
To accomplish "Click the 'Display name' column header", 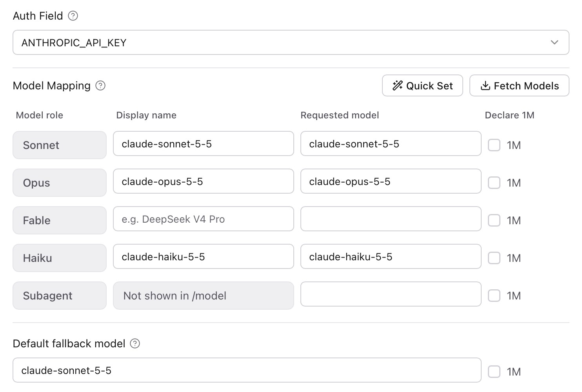I will tap(146, 115).
